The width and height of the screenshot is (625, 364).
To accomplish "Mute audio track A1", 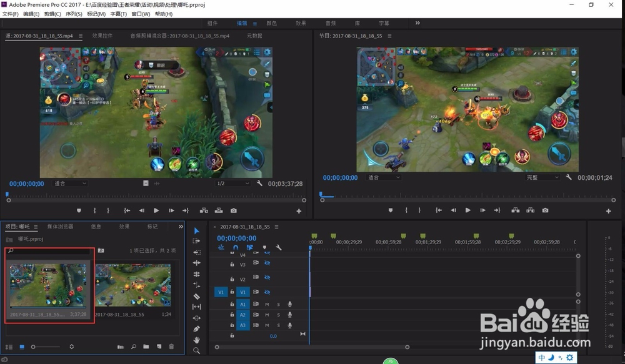I will point(267,304).
